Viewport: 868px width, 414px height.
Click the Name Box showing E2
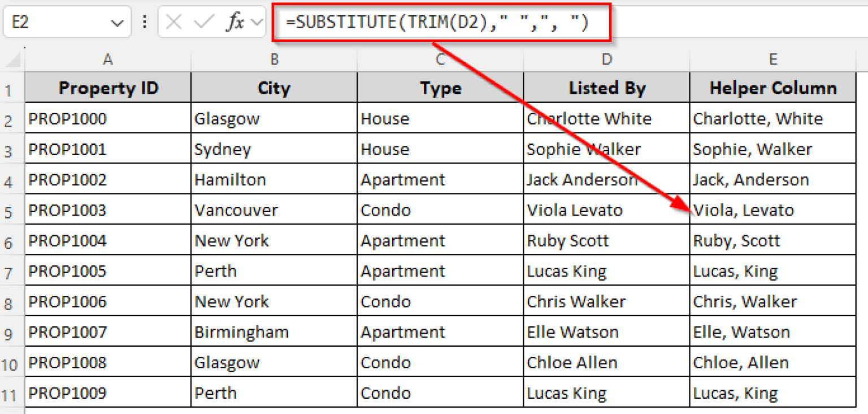coord(57,23)
